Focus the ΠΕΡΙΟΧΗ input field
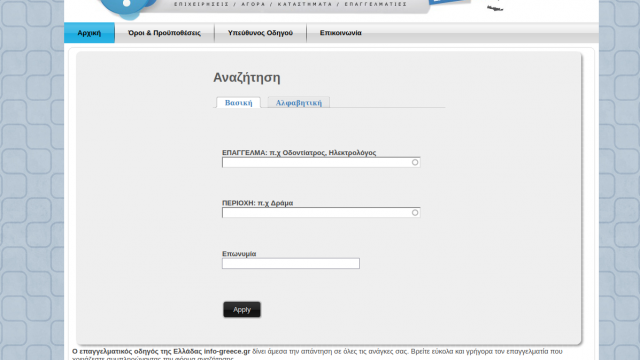 [x=321, y=213]
